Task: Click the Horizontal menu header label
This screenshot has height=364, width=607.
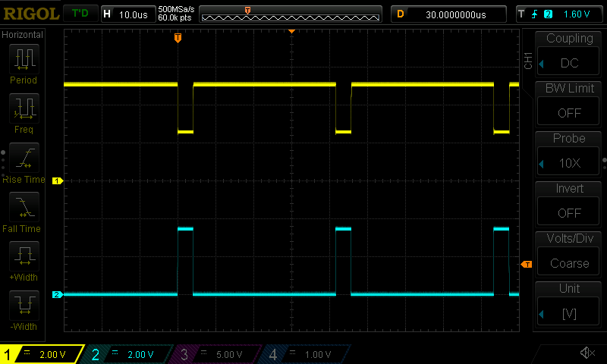Action: click(22, 34)
